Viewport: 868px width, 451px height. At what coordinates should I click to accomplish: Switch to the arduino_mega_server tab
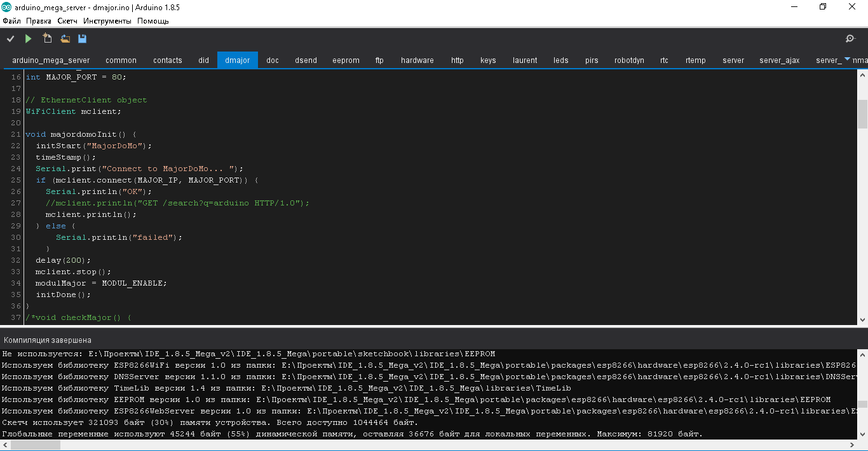pyautogui.click(x=51, y=60)
